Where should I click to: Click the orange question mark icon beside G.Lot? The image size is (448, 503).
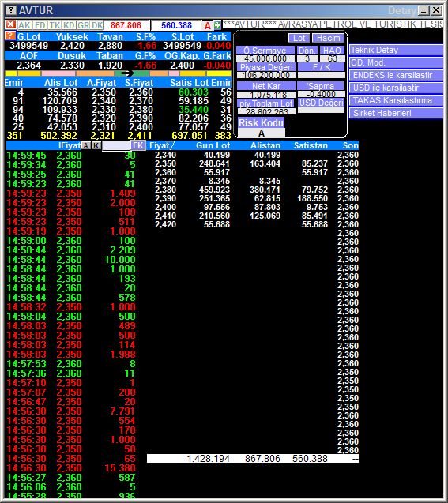10,36
